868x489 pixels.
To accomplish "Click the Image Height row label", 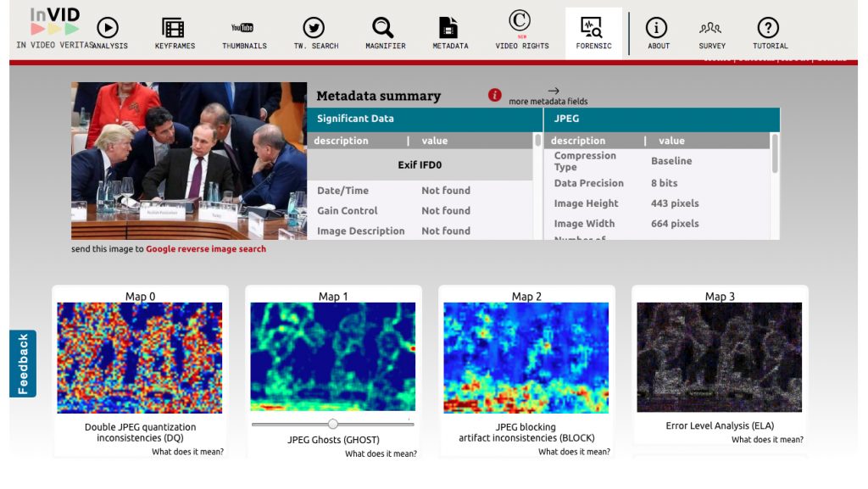I will click(587, 203).
